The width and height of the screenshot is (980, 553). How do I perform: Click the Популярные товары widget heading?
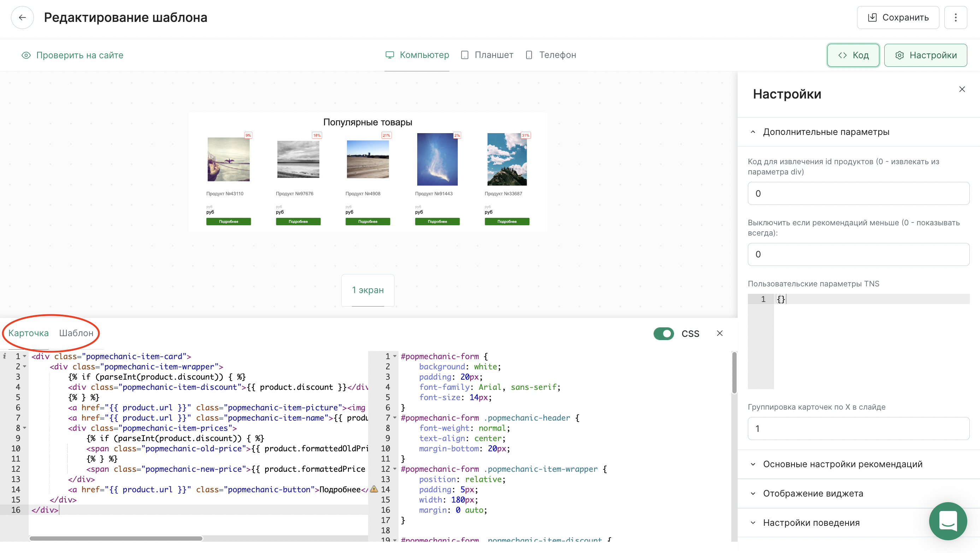pyautogui.click(x=367, y=122)
